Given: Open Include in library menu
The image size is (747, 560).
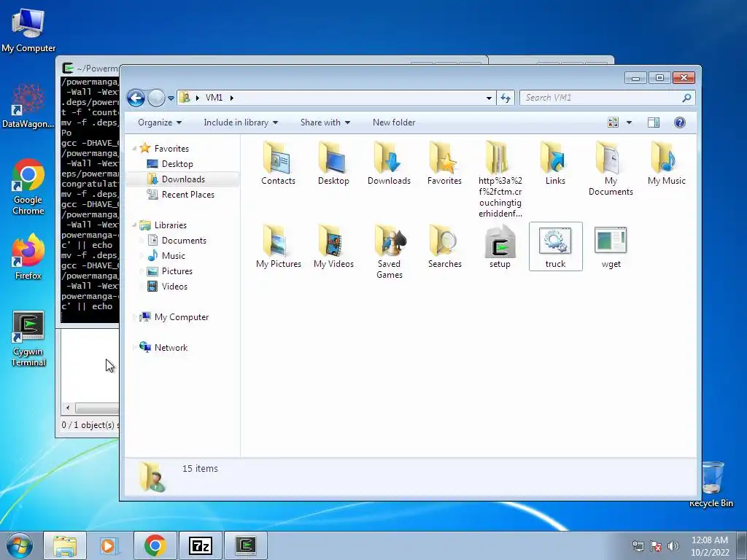Looking at the screenshot, I should pyautogui.click(x=241, y=122).
